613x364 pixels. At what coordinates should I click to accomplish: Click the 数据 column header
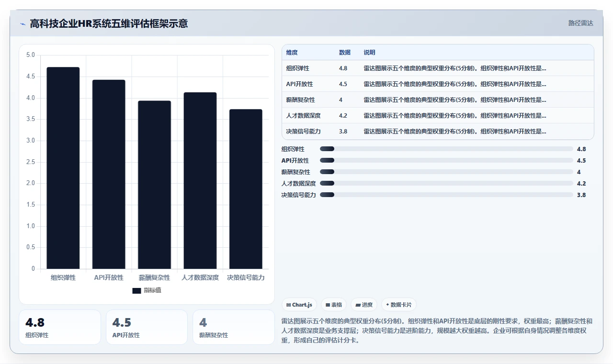click(x=345, y=53)
